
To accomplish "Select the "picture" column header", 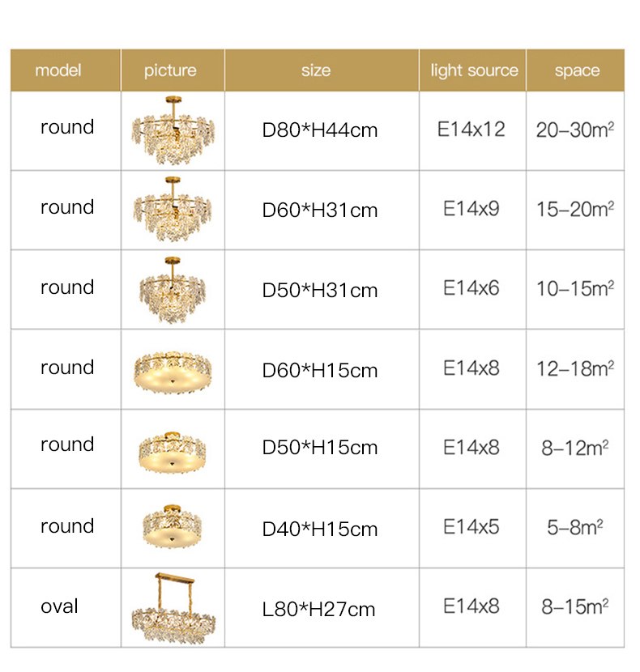I will click(x=170, y=70).
